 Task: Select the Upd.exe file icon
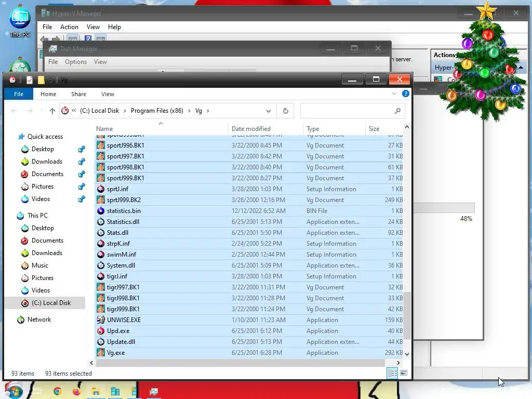[101, 331]
